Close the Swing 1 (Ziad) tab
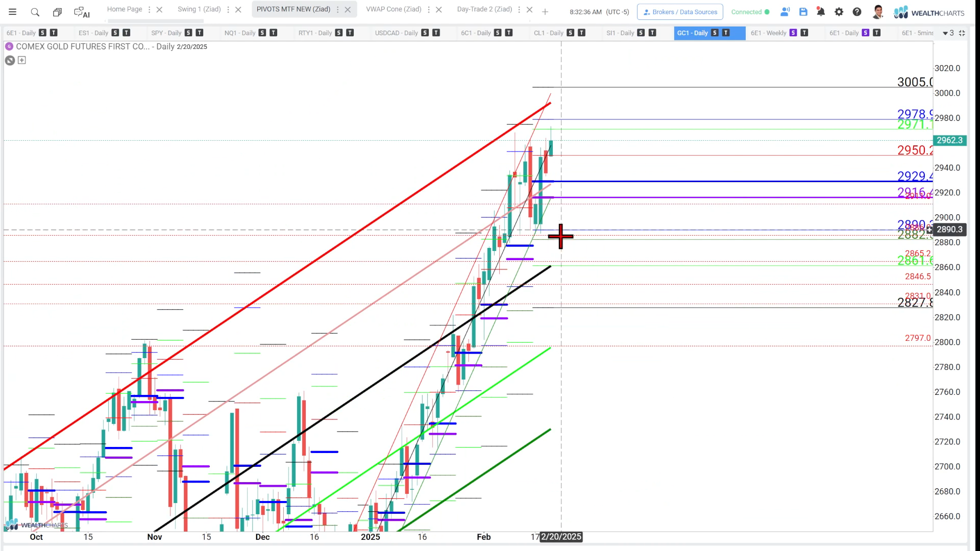The height and width of the screenshot is (551, 980). [238, 9]
